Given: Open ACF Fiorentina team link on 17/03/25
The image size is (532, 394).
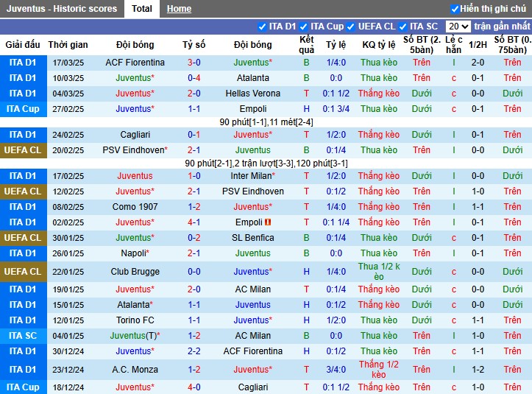Looking at the screenshot, I should pos(135,63).
